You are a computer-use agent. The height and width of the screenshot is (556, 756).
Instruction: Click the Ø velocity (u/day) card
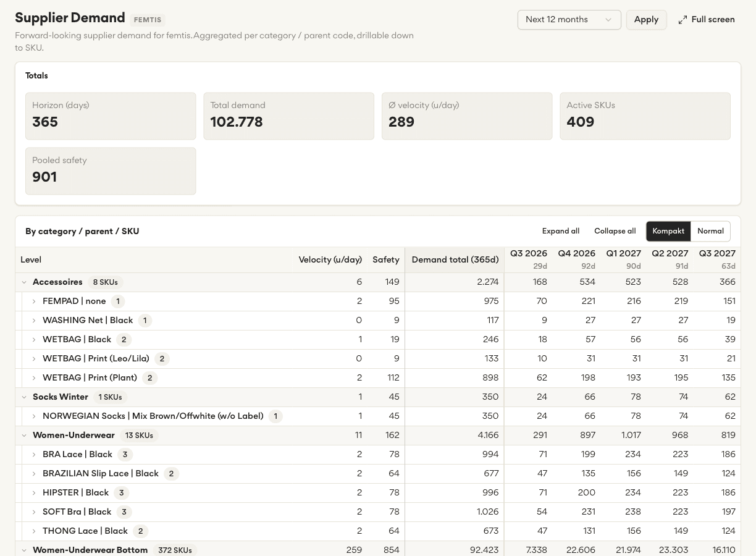point(467,116)
